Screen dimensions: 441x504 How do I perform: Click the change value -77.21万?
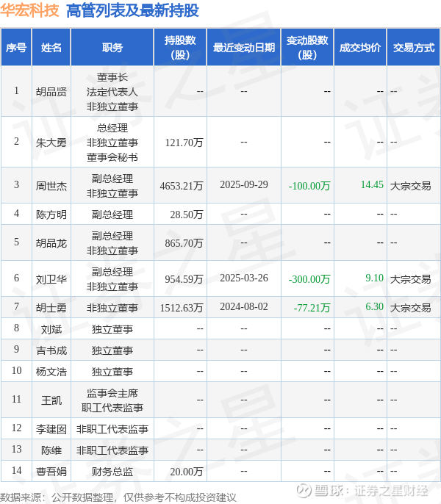point(312,308)
